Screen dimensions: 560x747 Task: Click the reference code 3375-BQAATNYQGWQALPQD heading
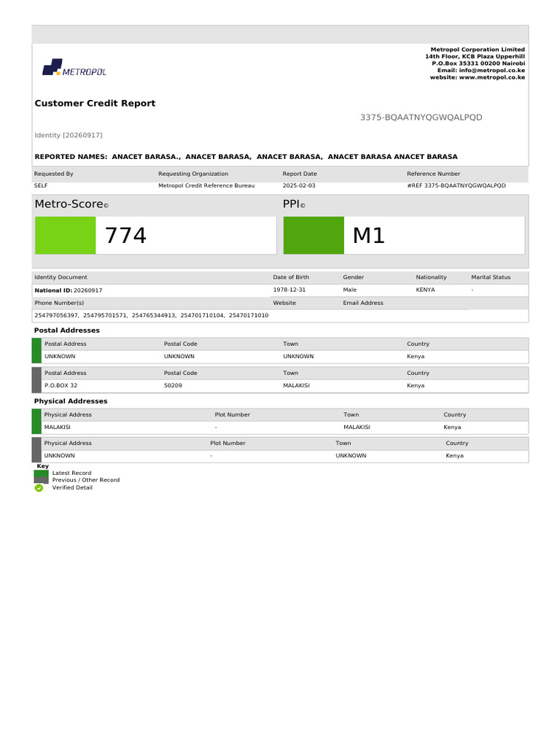click(421, 117)
